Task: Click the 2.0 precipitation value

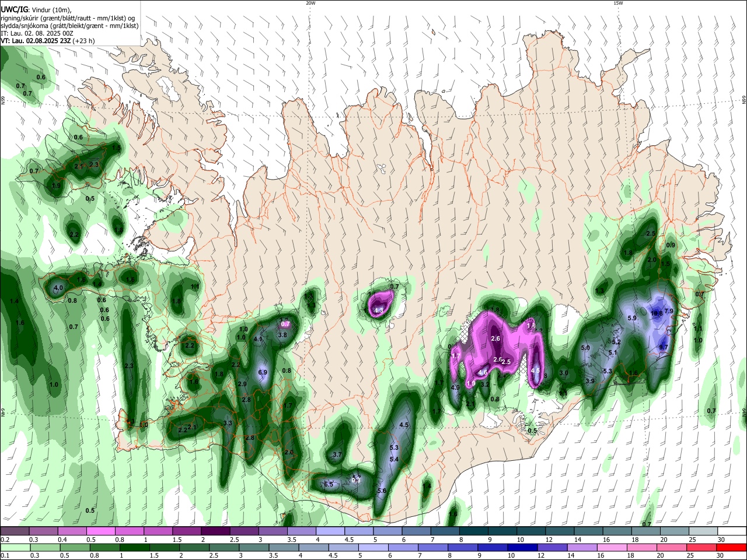Action: [x=652, y=260]
